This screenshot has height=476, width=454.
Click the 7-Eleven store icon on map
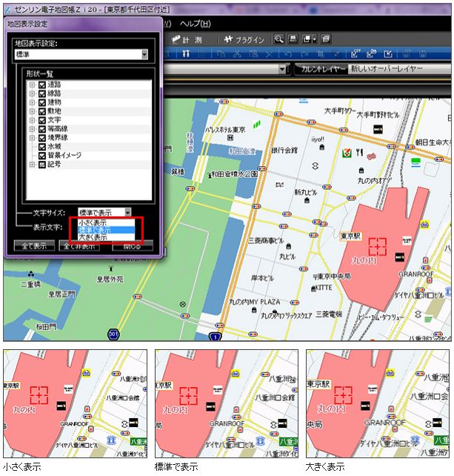pyautogui.click(x=347, y=153)
